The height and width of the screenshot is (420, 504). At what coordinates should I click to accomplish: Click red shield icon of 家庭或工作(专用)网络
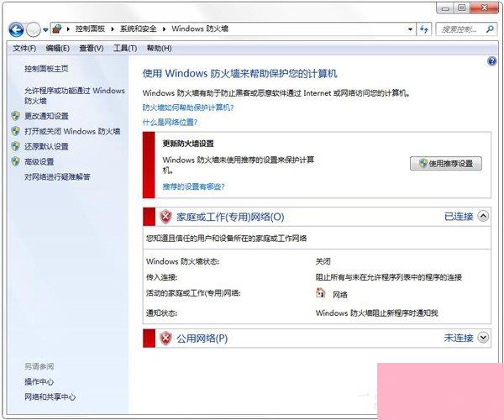click(165, 217)
